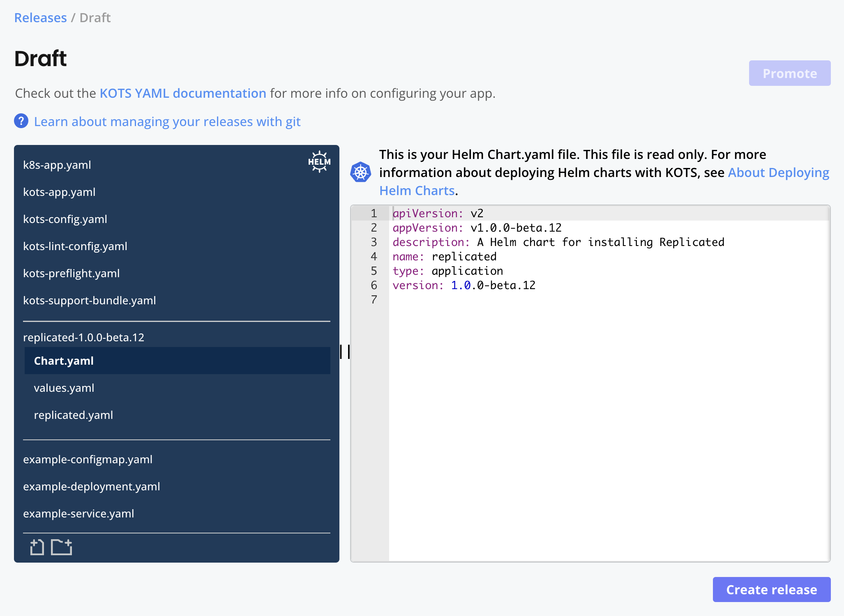Image resolution: width=844 pixels, height=616 pixels.
Task: Click the Helm logo icon in file panel
Action: coord(319,161)
